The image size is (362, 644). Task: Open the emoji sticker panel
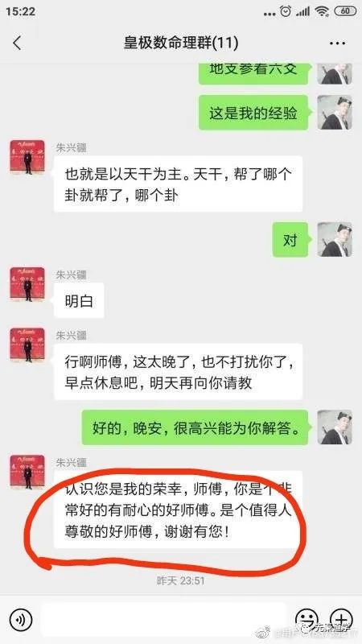[x=307, y=619]
